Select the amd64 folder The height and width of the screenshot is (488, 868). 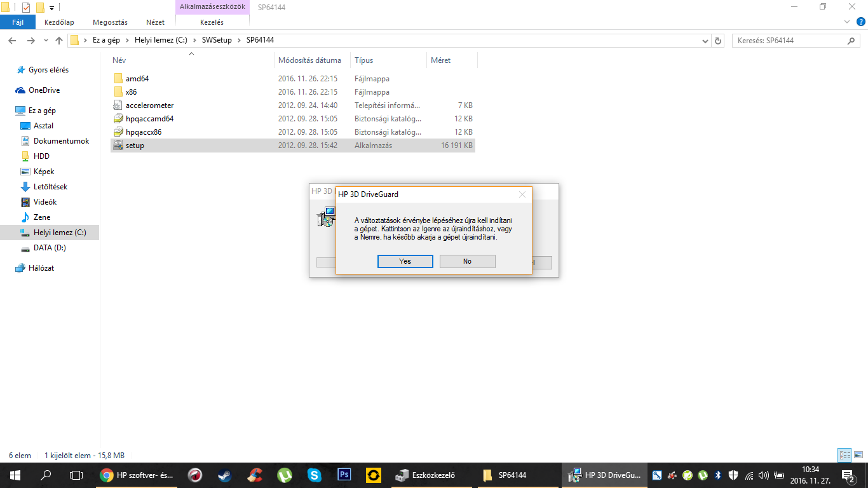point(292,79)
